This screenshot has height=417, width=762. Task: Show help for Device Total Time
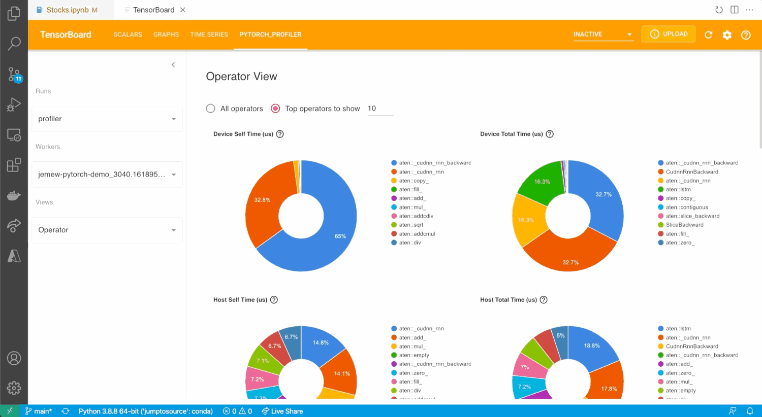(550, 134)
